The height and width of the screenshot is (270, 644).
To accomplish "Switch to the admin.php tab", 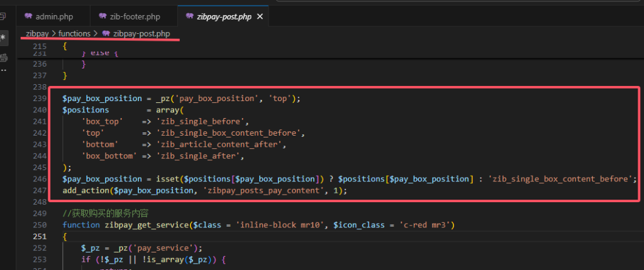I will [54, 16].
